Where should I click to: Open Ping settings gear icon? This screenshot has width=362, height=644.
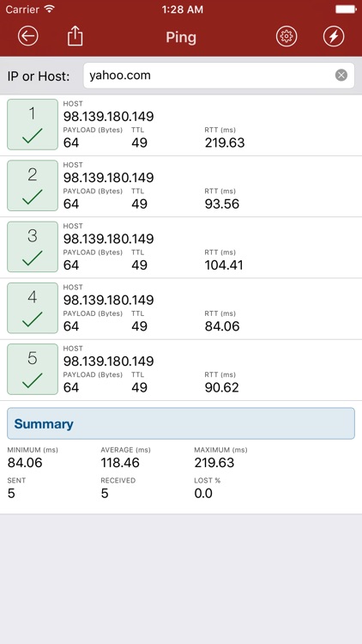click(x=287, y=36)
